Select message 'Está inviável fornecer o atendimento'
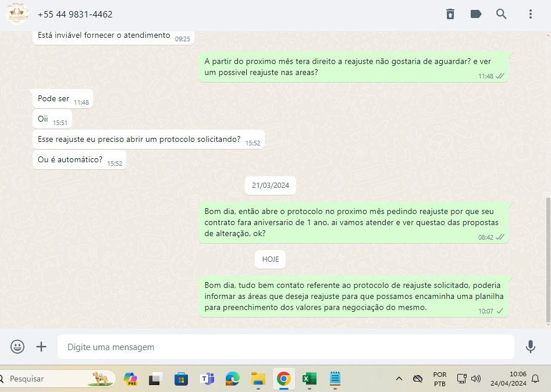 pyautogui.click(x=113, y=37)
